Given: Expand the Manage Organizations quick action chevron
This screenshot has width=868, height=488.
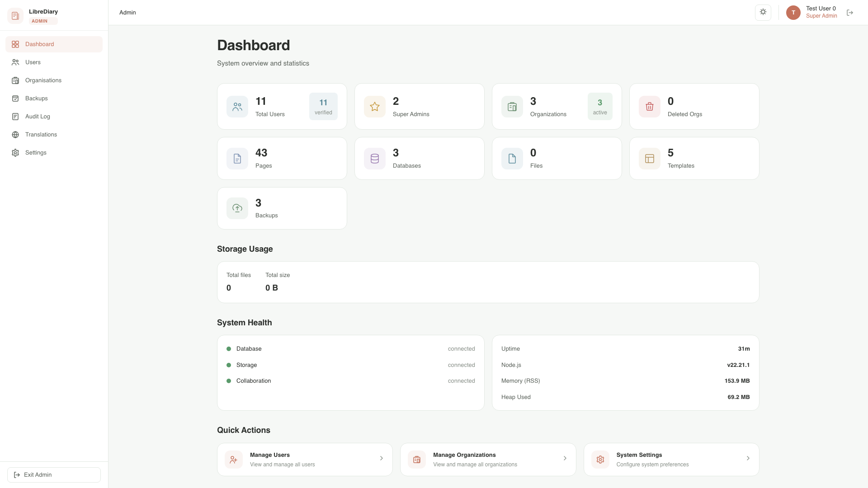Looking at the screenshot, I should 565,458.
